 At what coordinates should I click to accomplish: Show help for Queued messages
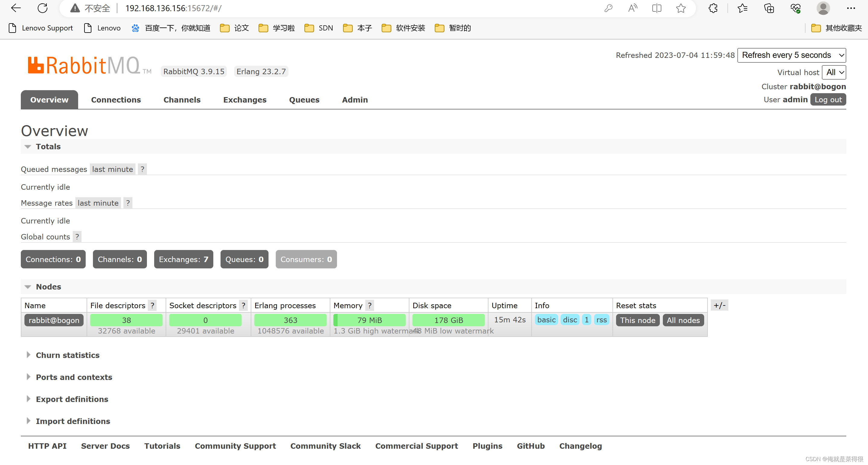coord(142,169)
